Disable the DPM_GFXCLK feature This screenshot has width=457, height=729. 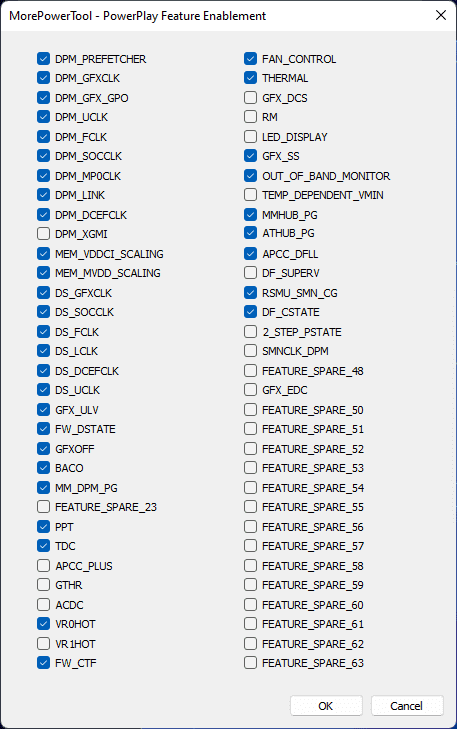(x=43, y=78)
